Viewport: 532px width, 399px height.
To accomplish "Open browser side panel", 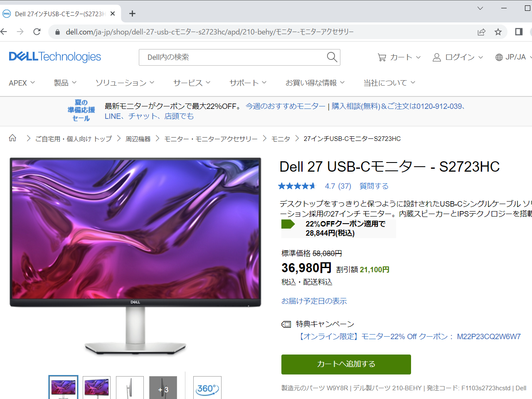I will (519, 32).
